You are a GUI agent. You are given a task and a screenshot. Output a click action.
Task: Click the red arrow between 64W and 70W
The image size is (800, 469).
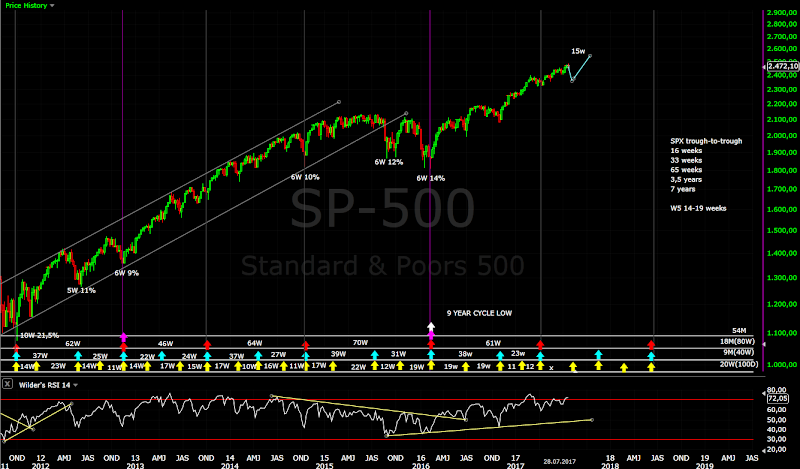point(305,344)
